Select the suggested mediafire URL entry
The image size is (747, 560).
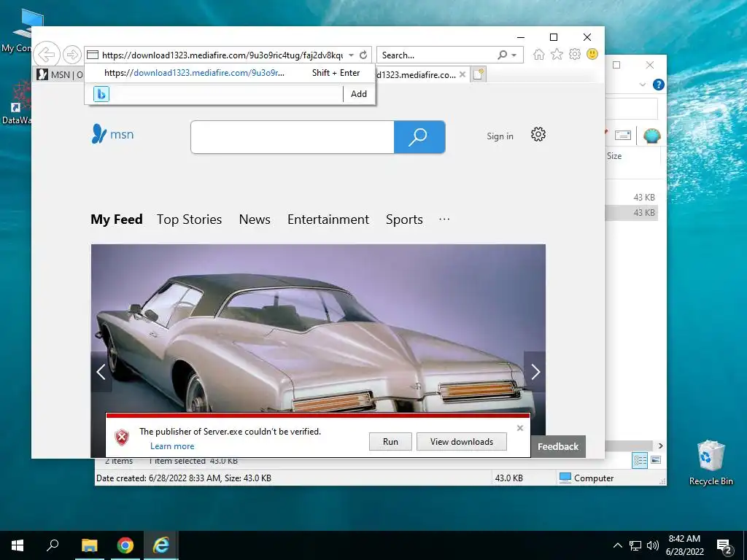(x=230, y=73)
